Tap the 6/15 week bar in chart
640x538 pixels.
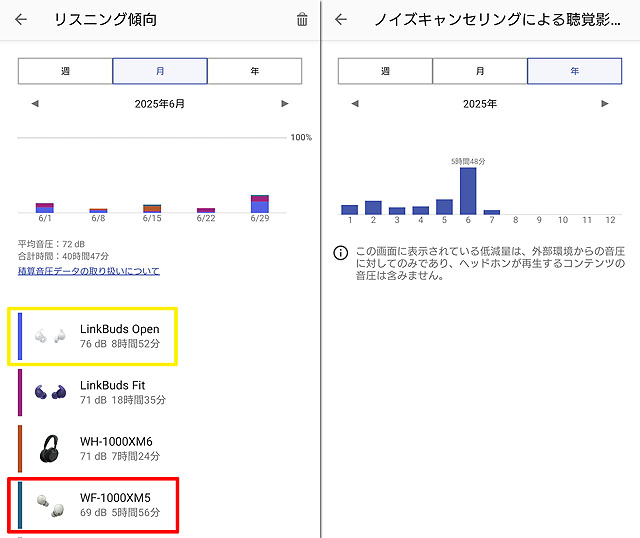click(152, 209)
